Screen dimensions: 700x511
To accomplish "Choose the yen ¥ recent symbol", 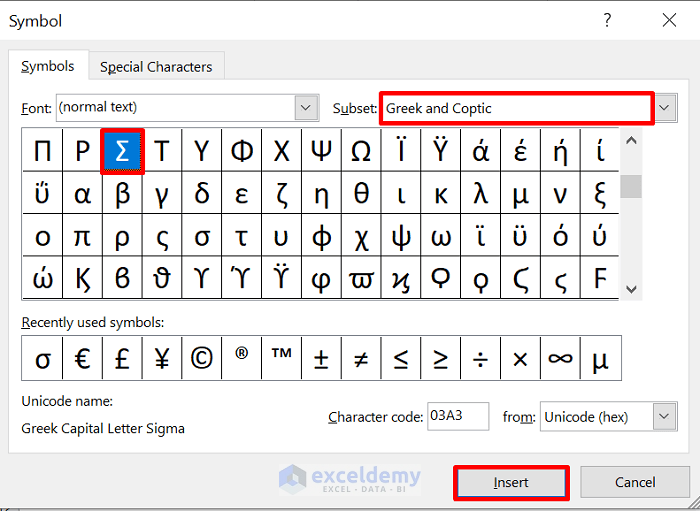I will 162,358.
